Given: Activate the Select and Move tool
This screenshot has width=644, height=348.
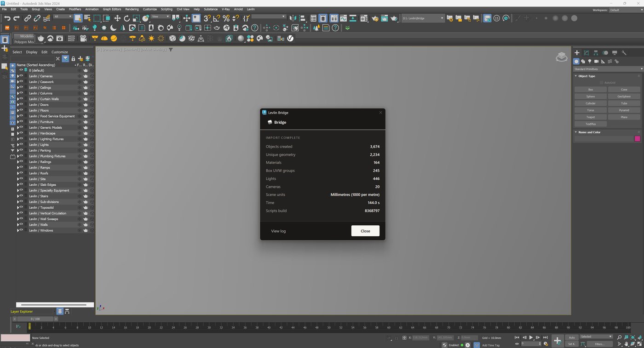Looking at the screenshot, I should pyautogui.click(x=117, y=18).
